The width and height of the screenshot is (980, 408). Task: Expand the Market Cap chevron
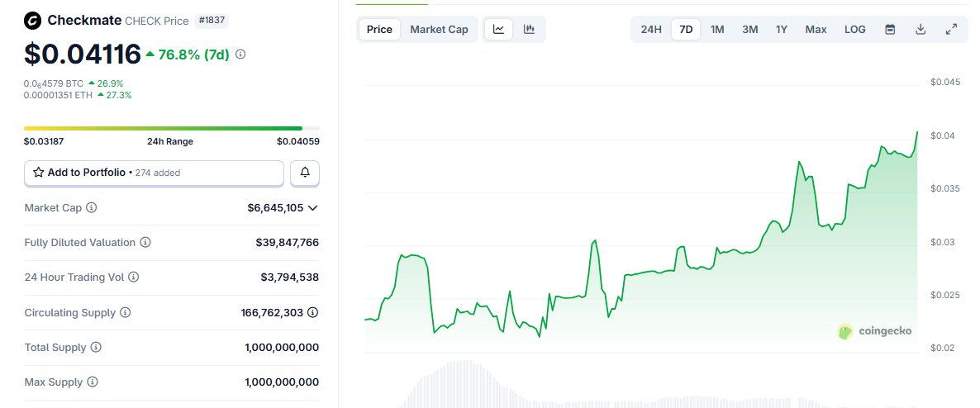(x=313, y=208)
